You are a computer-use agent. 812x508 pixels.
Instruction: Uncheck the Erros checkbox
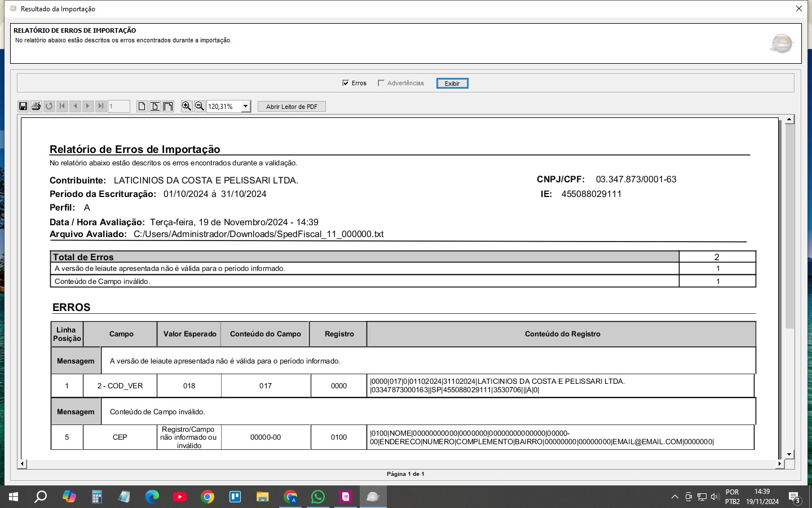point(346,83)
